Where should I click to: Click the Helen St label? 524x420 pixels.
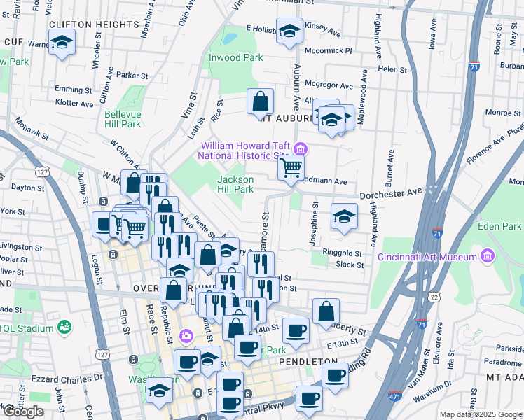coord(392,69)
